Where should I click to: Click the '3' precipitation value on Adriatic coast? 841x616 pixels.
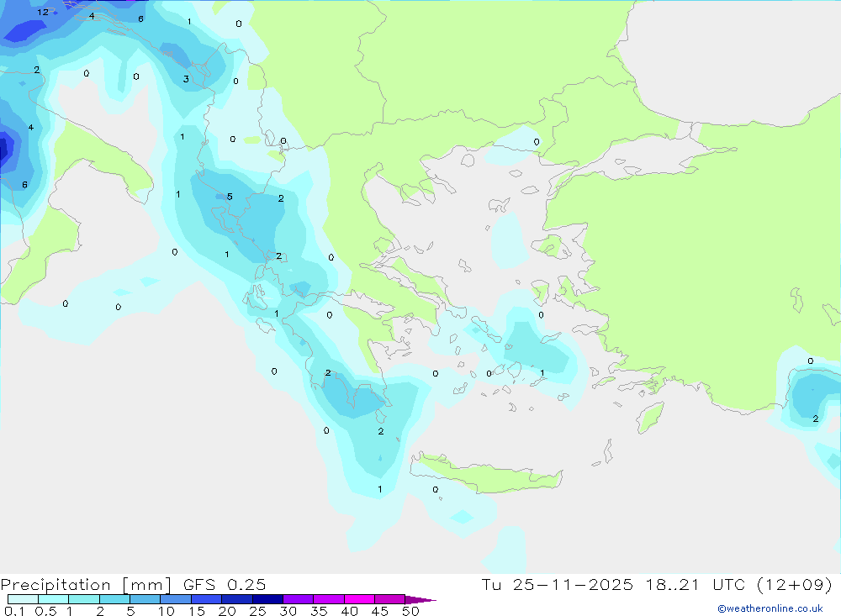(186, 79)
